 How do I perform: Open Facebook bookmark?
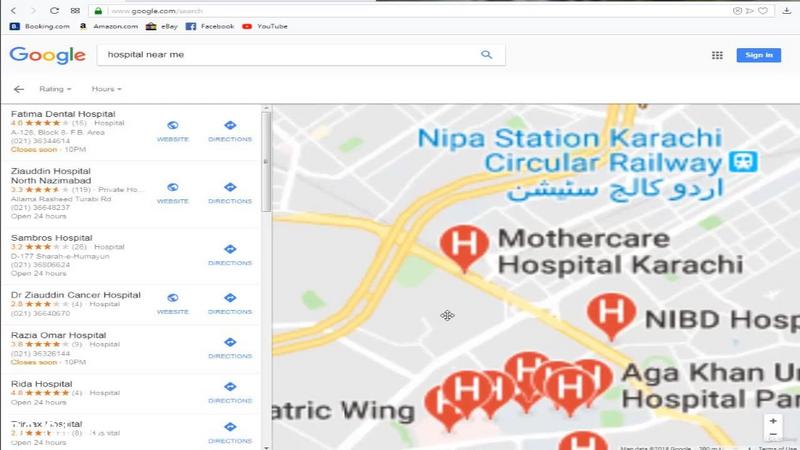coord(210,26)
